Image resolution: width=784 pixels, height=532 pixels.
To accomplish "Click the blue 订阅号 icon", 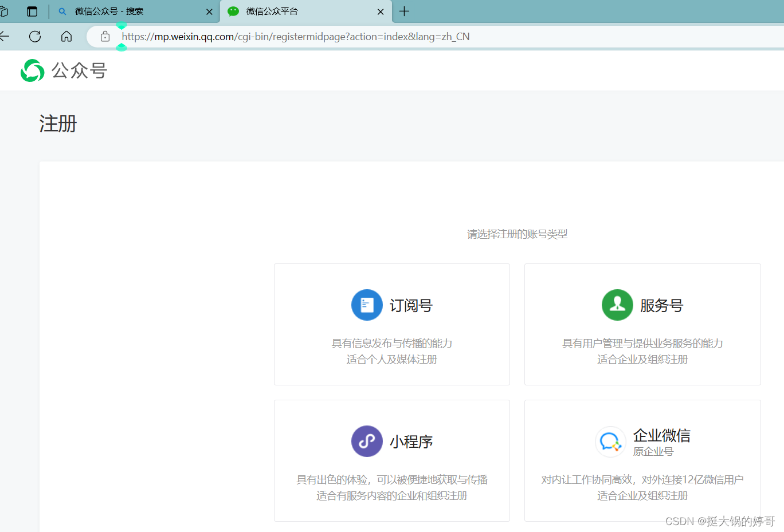I will click(x=367, y=305).
